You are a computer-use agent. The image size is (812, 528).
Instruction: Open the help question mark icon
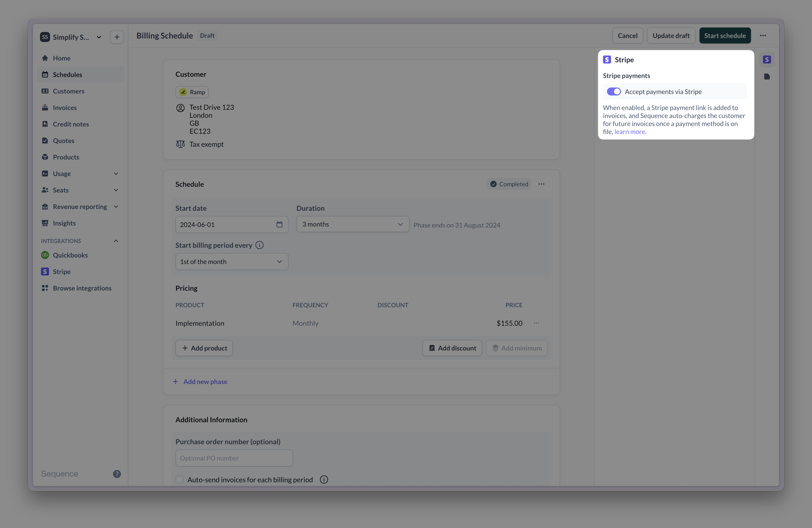point(117,474)
